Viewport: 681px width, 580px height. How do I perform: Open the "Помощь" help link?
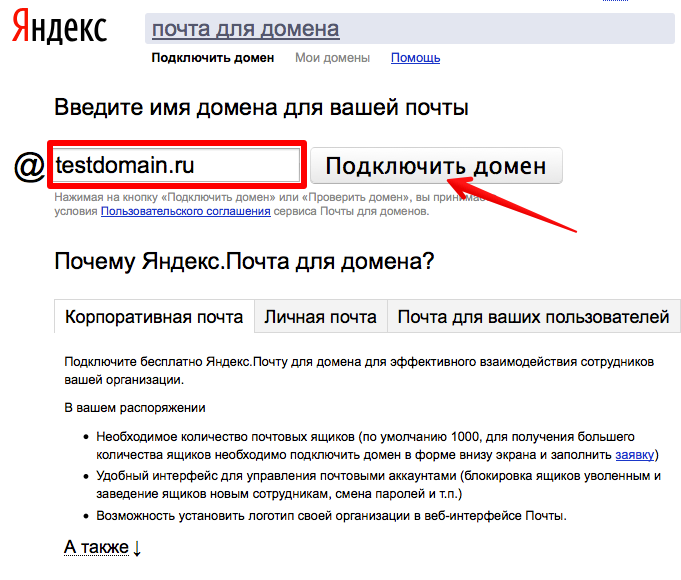pos(415,58)
